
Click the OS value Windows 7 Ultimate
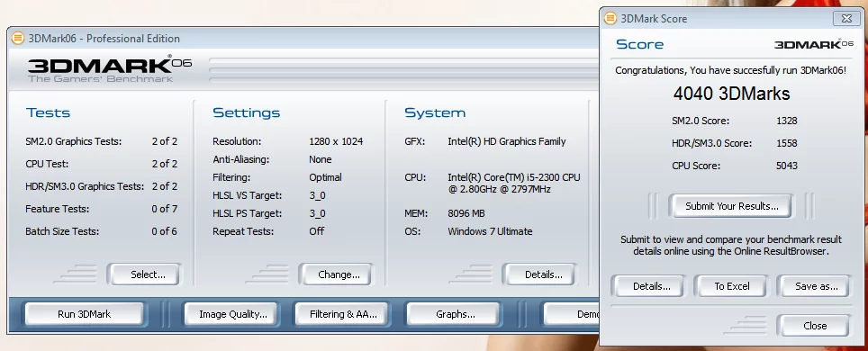pos(490,231)
